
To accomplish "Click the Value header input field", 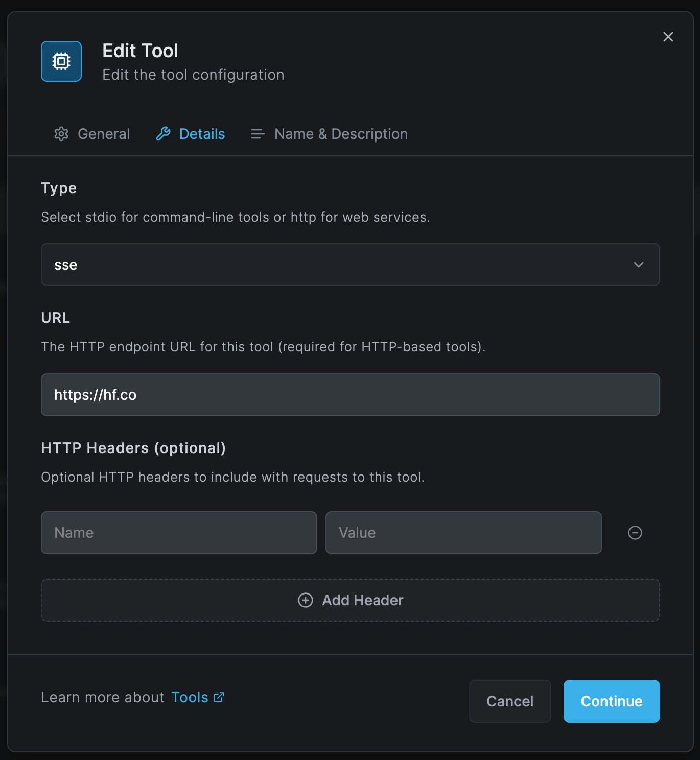I will [x=463, y=533].
